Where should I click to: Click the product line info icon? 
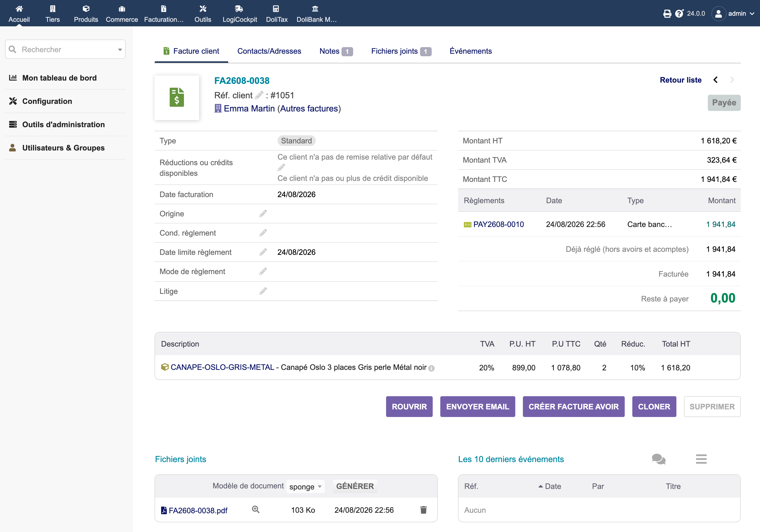[431, 368]
